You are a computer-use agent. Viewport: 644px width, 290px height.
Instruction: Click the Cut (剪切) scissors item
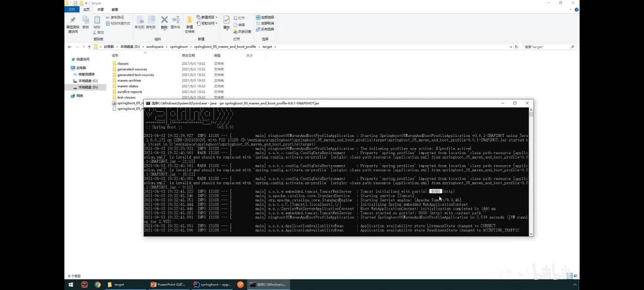tap(99, 32)
